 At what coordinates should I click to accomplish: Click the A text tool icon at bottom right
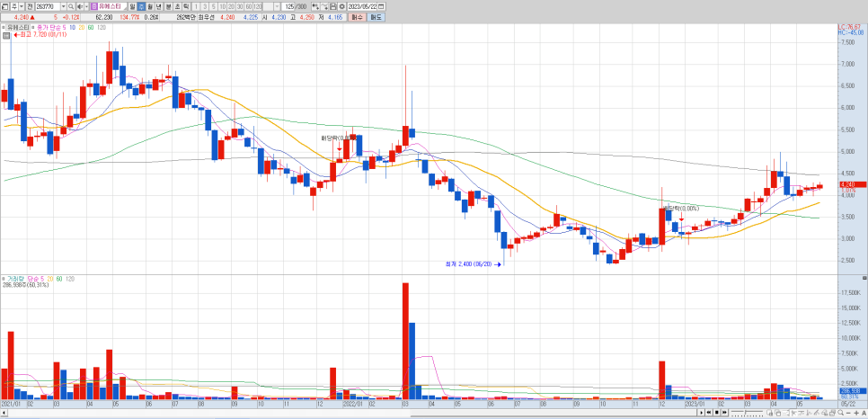(864, 413)
